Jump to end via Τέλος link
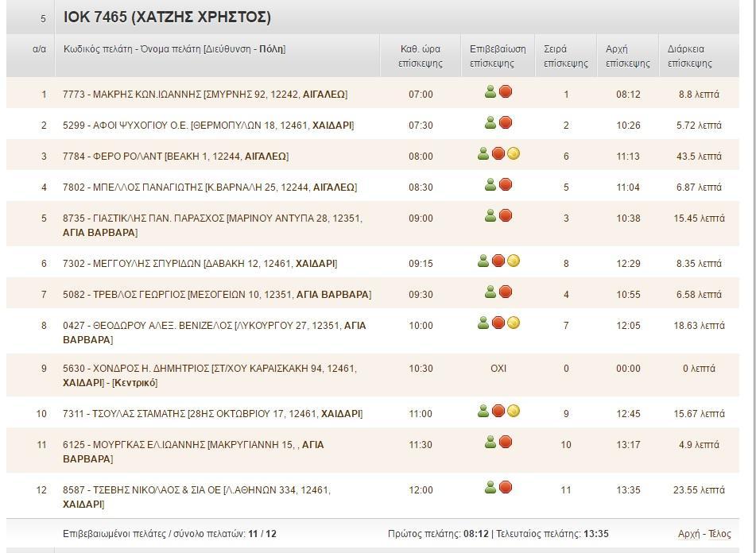This screenshot has width=756, height=553. click(x=719, y=534)
